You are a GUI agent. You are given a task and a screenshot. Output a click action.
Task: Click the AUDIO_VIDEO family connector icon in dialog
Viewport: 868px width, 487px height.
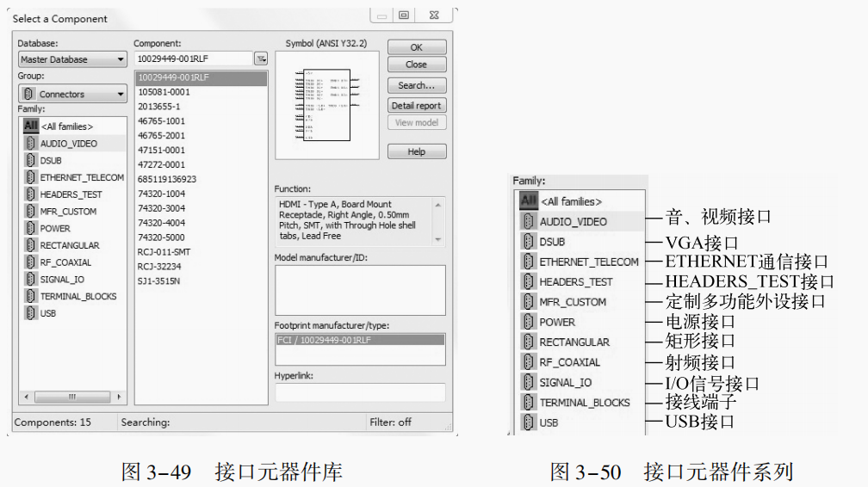(x=30, y=144)
